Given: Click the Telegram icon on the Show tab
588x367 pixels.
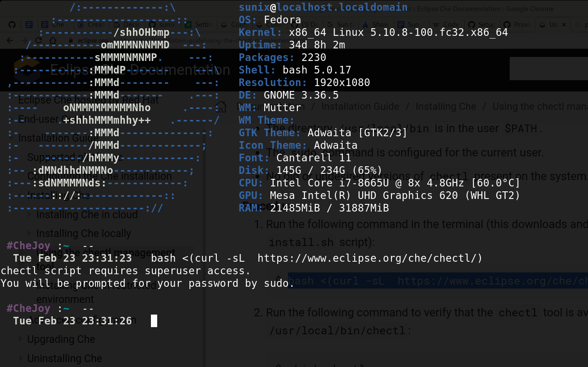Looking at the screenshot, I should 365,25.
